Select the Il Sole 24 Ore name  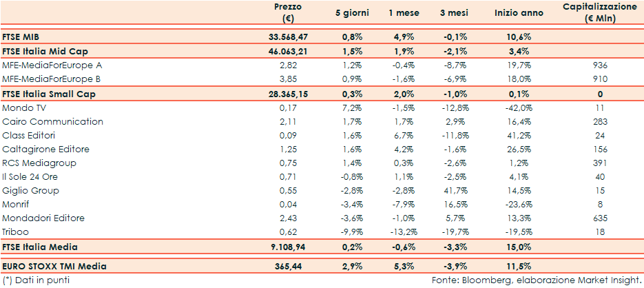[32, 177]
